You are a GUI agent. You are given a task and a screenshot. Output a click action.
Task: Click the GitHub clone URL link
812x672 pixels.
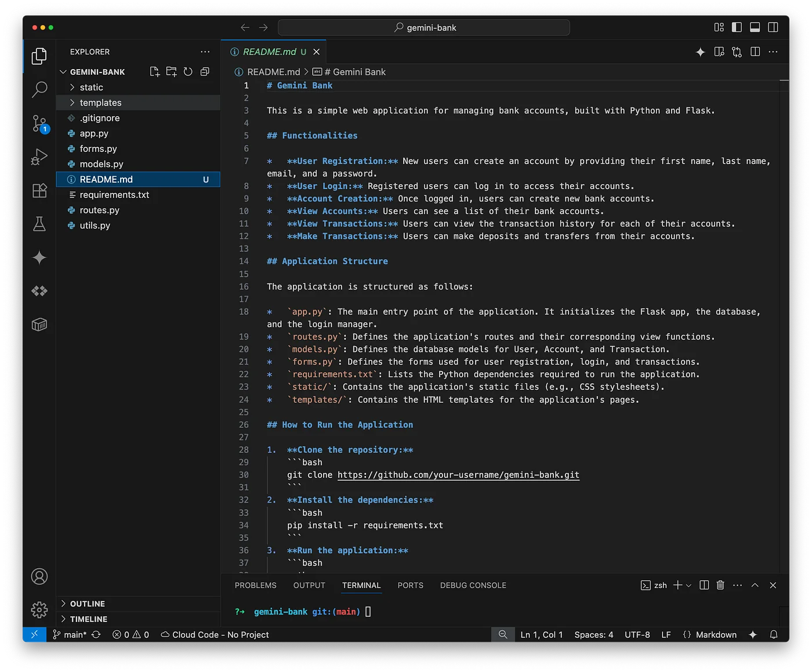pos(458,475)
